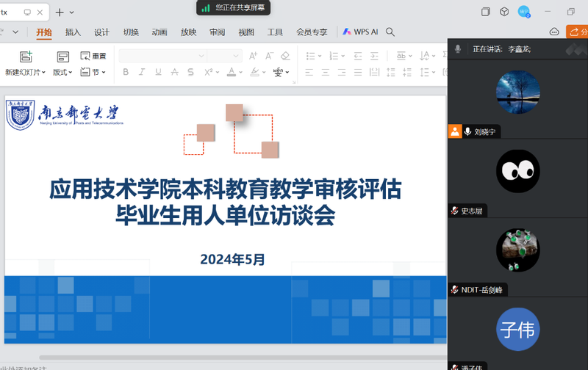The image size is (588, 370).
Task: Open the Animation (动画) tab
Action: pyautogui.click(x=159, y=32)
